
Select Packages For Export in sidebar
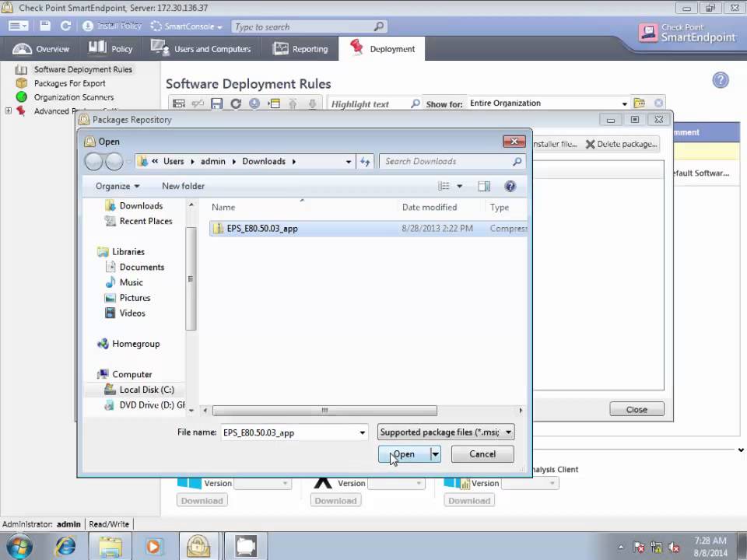tap(69, 83)
